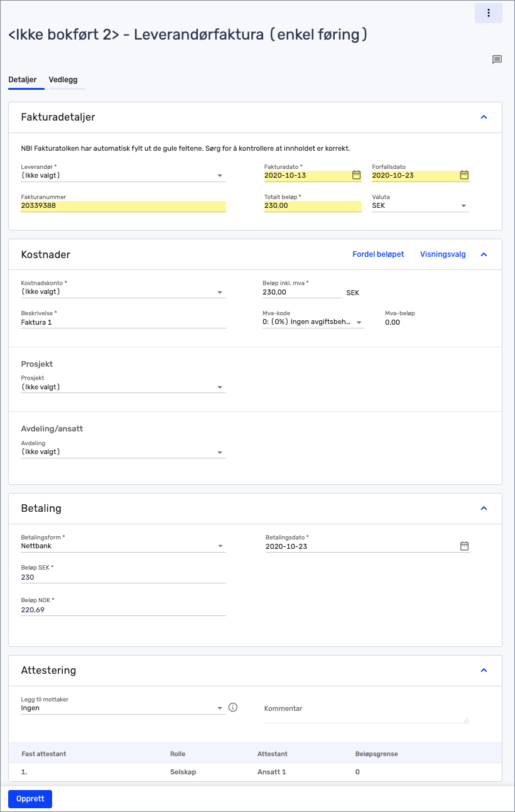Open the Valuta currency dropdown
This screenshot has width=515, height=812.
tap(420, 205)
